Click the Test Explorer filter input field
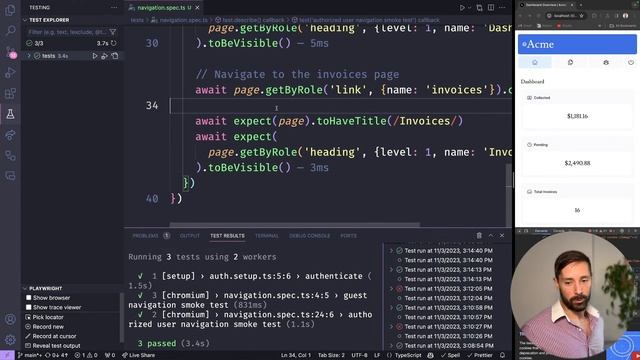640x360 pixels. 67,32
